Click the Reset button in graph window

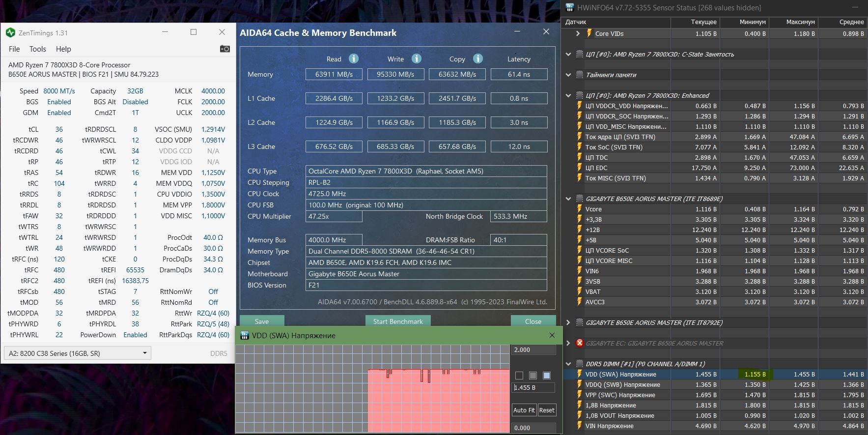[547, 410]
